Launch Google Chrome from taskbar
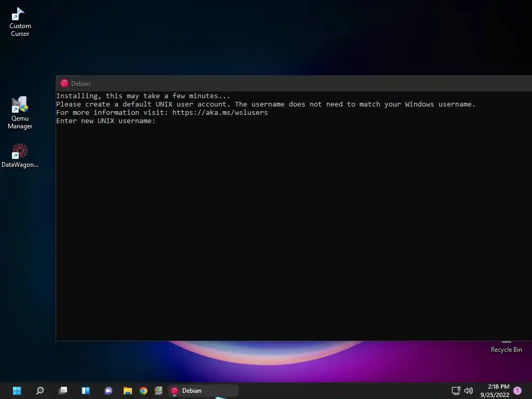 tap(143, 391)
